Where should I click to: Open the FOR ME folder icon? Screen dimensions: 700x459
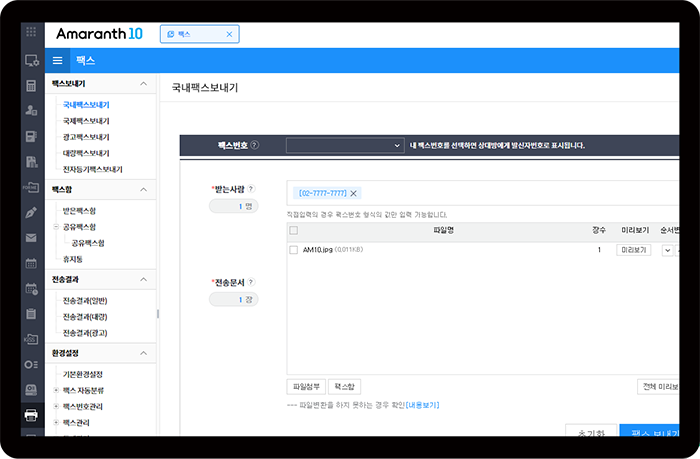point(31,187)
